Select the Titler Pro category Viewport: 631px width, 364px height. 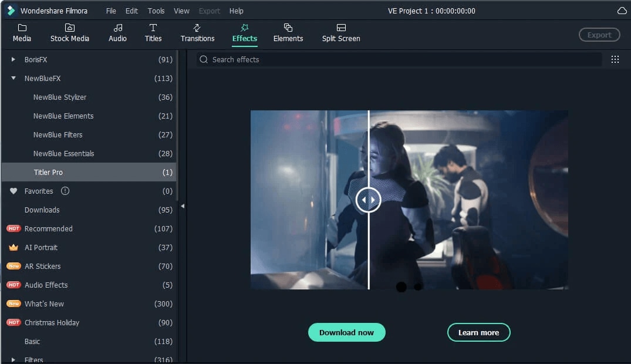[x=89, y=173]
